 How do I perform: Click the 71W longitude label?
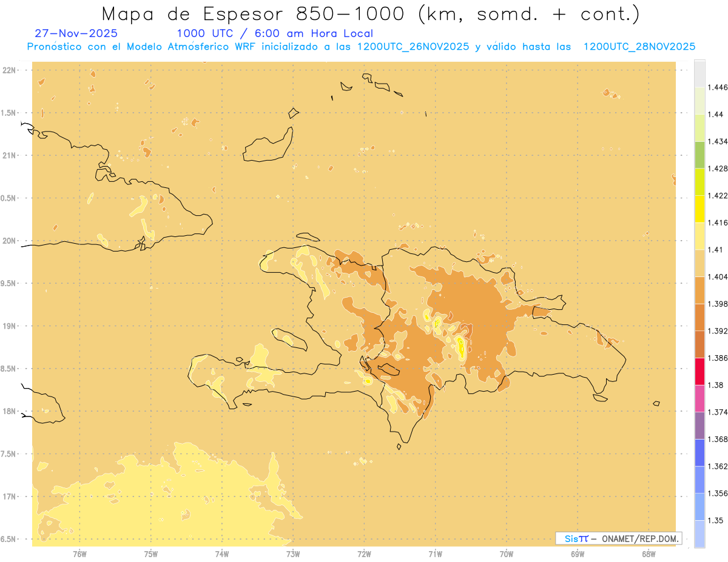pyautogui.click(x=435, y=554)
